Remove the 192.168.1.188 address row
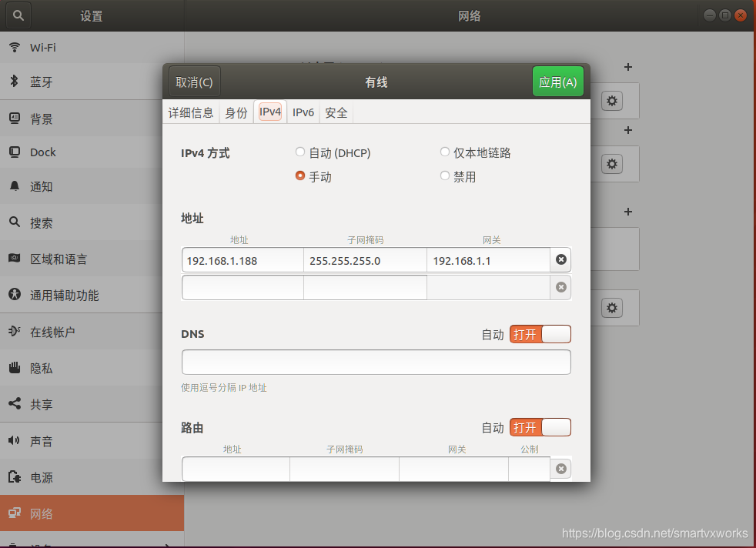756x548 pixels. click(560, 259)
